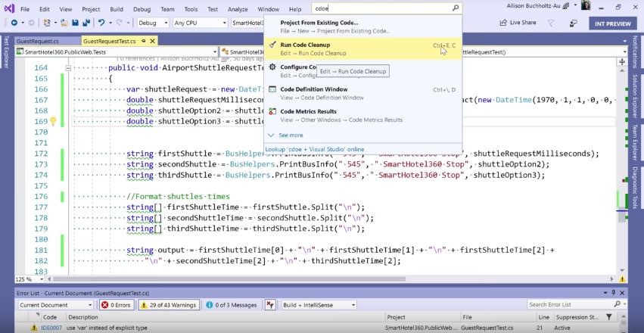This screenshot has width=644, height=333.
Task: Open the Diagnostic Tools side tab
Action: 635,188
